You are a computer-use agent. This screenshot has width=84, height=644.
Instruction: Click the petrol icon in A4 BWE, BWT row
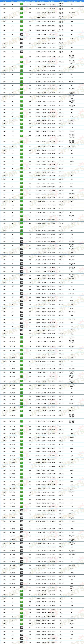coord(22,13)
